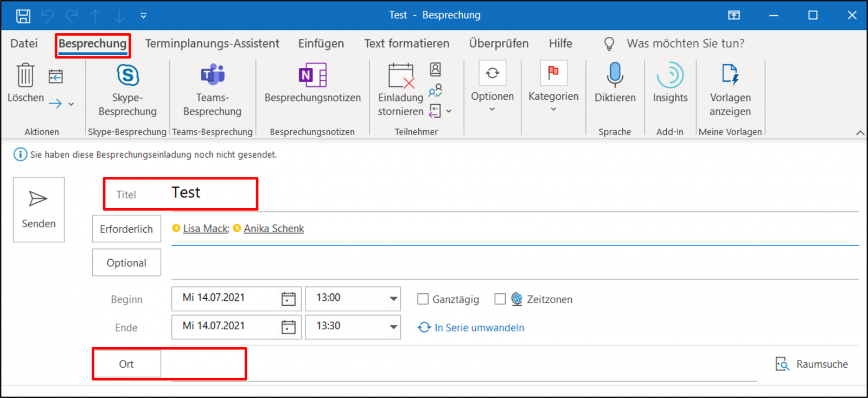Click Vorlagen anzeigen

tap(730, 90)
